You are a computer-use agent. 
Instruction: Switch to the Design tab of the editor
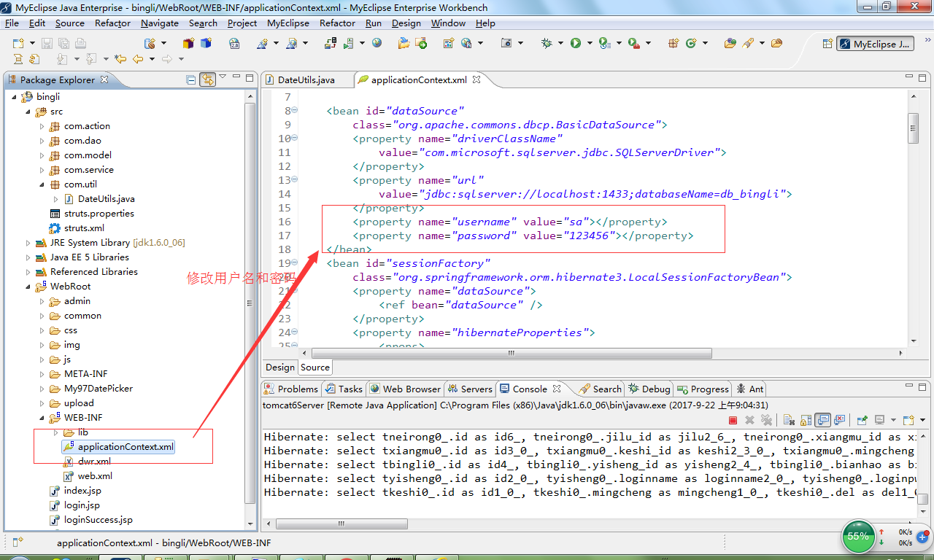point(280,367)
